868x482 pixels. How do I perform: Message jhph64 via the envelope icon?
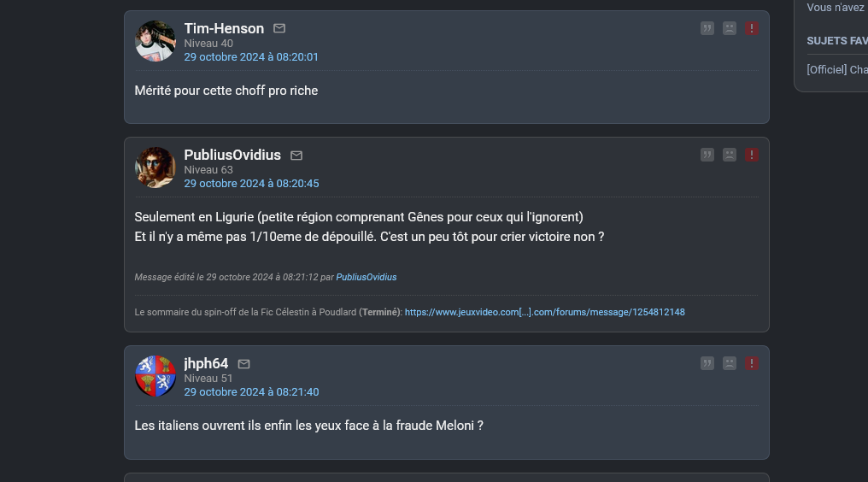(243, 364)
